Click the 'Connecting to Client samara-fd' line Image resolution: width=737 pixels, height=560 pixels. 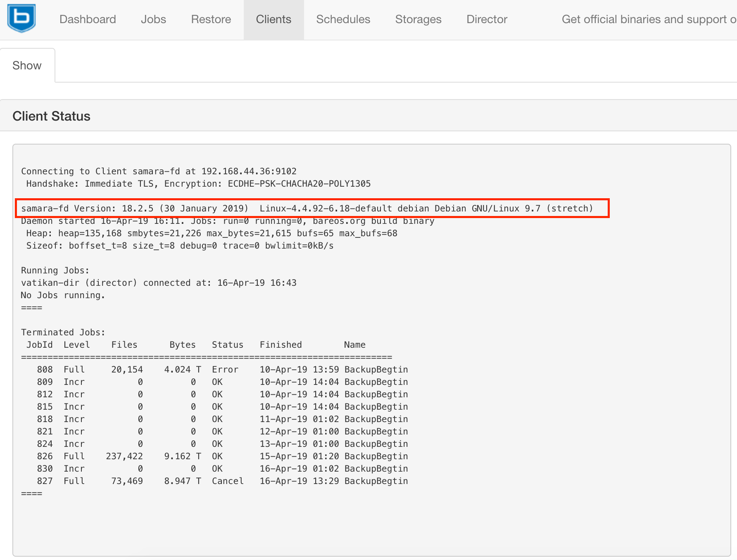tap(159, 171)
